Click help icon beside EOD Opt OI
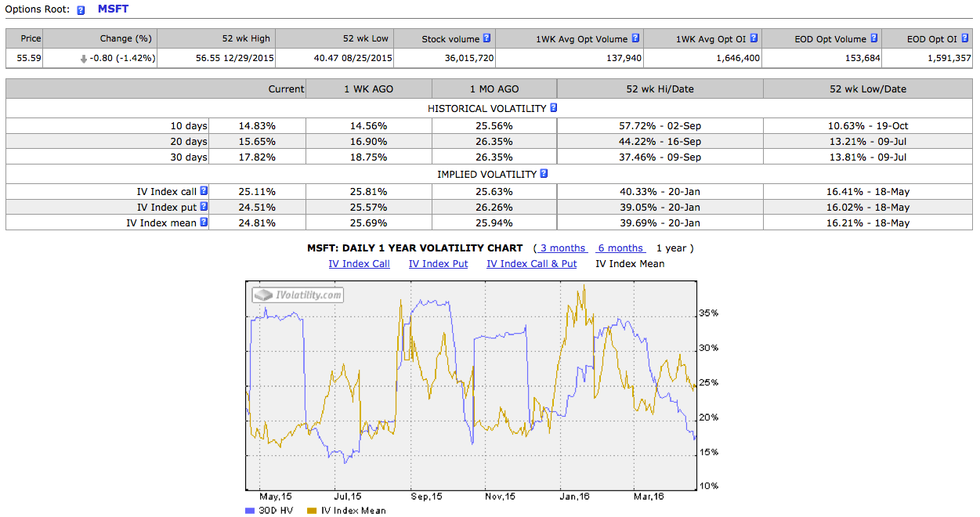Image resolution: width=980 pixels, height=517 pixels. 964,38
